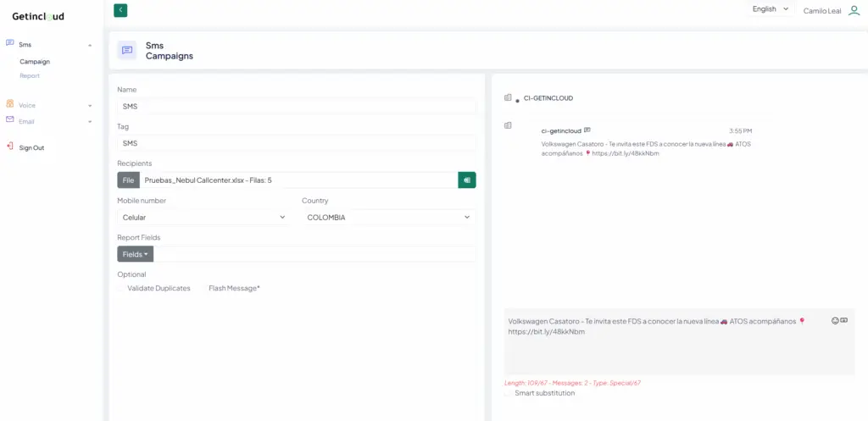868x421 pixels.
Task: Enable the Validate Duplicates checkbox
Action: click(x=121, y=289)
